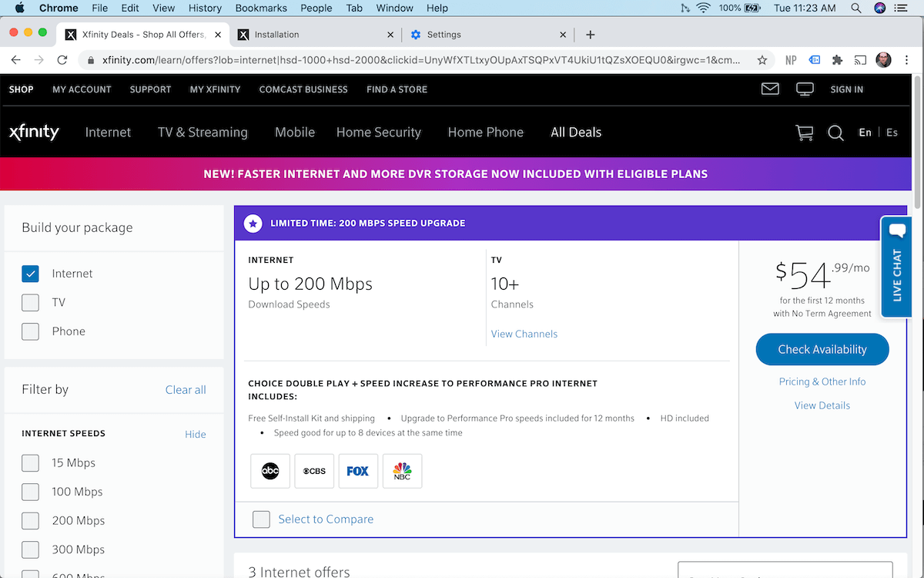
Task: Click the View Details link
Action: [822, 405]
